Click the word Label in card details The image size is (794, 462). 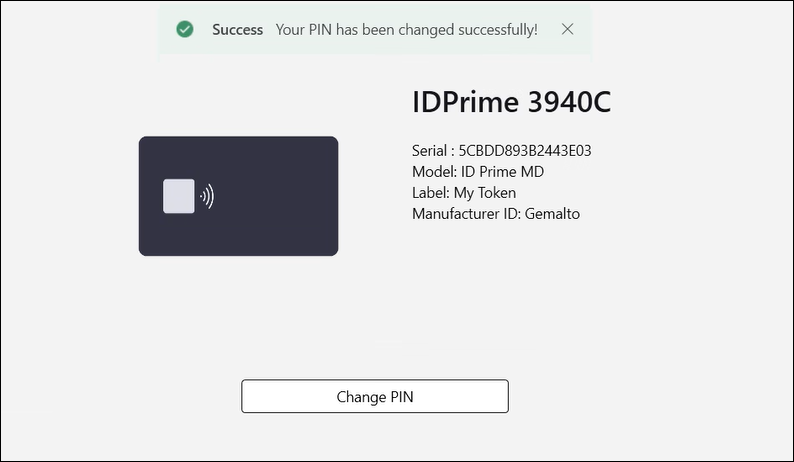click(x=430, y=193)
